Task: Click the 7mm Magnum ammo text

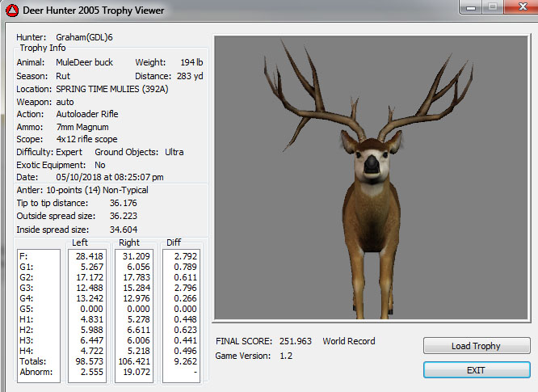Action: click(x=82, y=127)
